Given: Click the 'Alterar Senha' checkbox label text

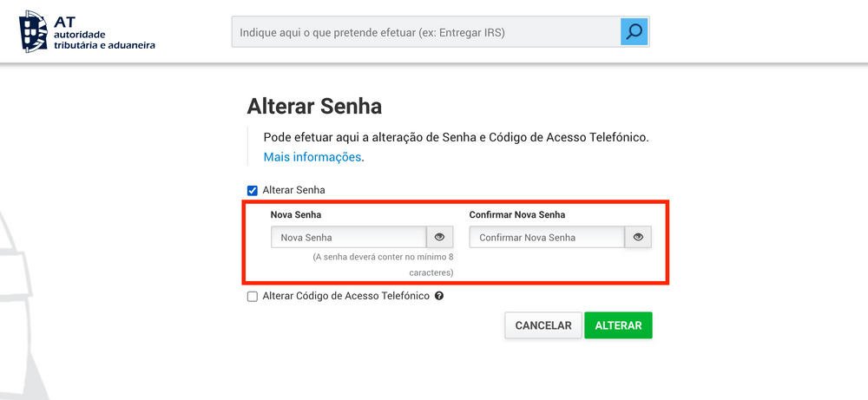Looking at the screenshot, I should click(294, 190).
